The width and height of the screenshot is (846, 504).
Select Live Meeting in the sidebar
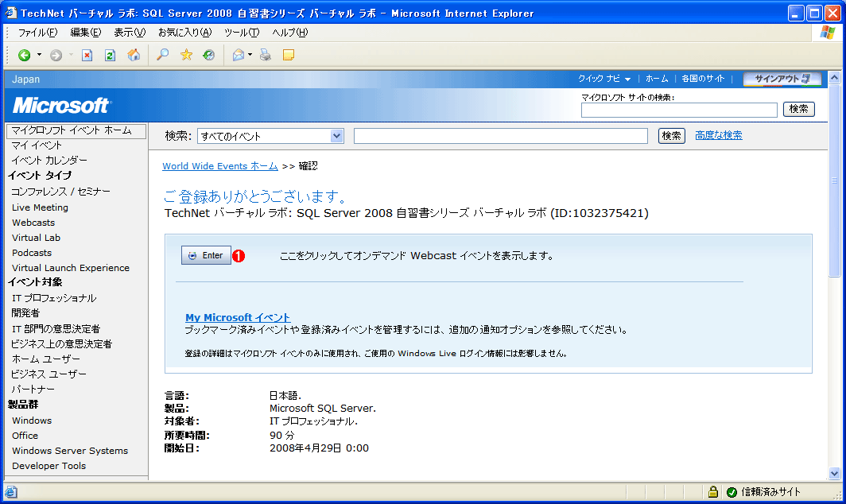[x=40, y=207]
